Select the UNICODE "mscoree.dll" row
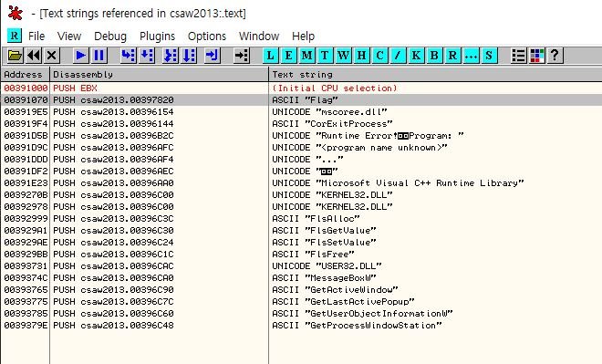This screenshot has height=364, width=602. 301,111
